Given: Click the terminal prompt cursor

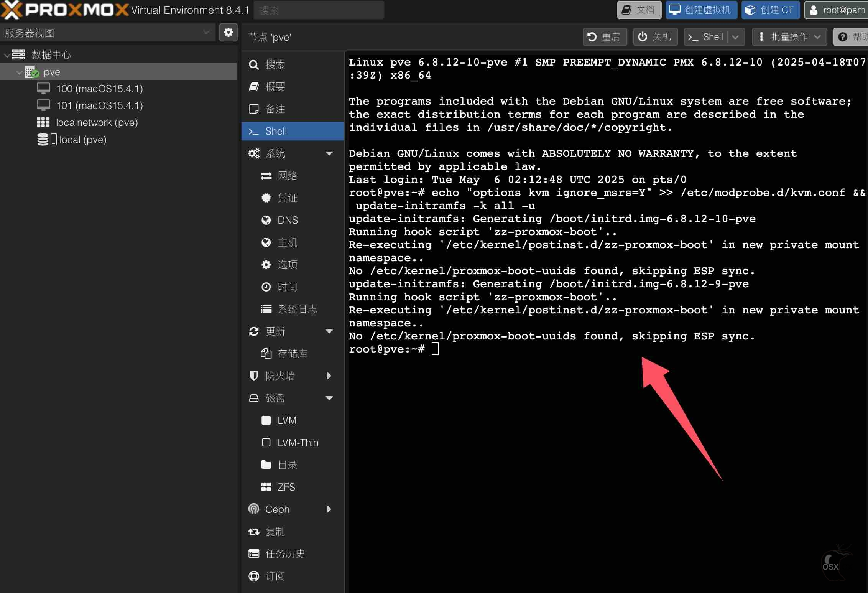Looking at the screenshot, I should 435,349.
